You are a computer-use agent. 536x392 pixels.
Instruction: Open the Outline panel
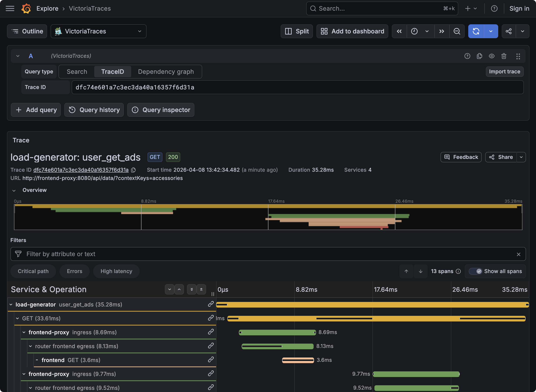27,31
